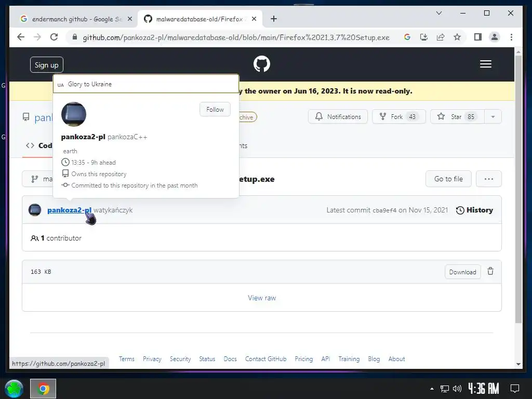Open the notification center icon
The height and width of the screenshot is (399, 532).
515,389
